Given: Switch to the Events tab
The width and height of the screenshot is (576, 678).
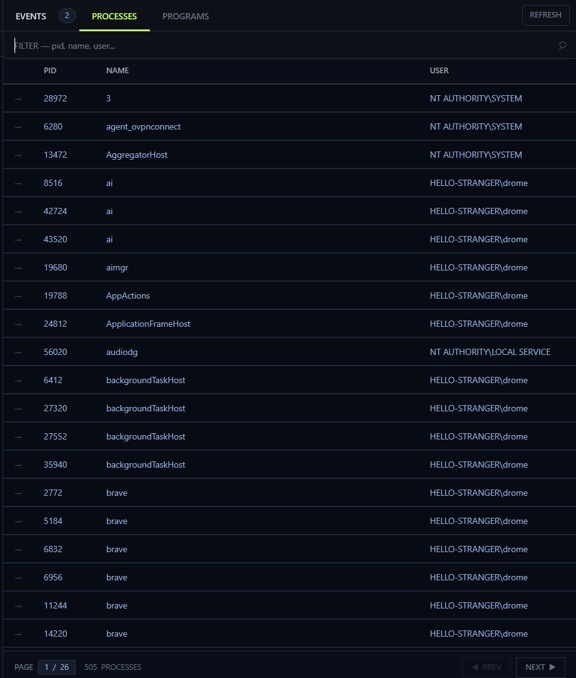Looking at the screenshot, I should tap(31, 16).
